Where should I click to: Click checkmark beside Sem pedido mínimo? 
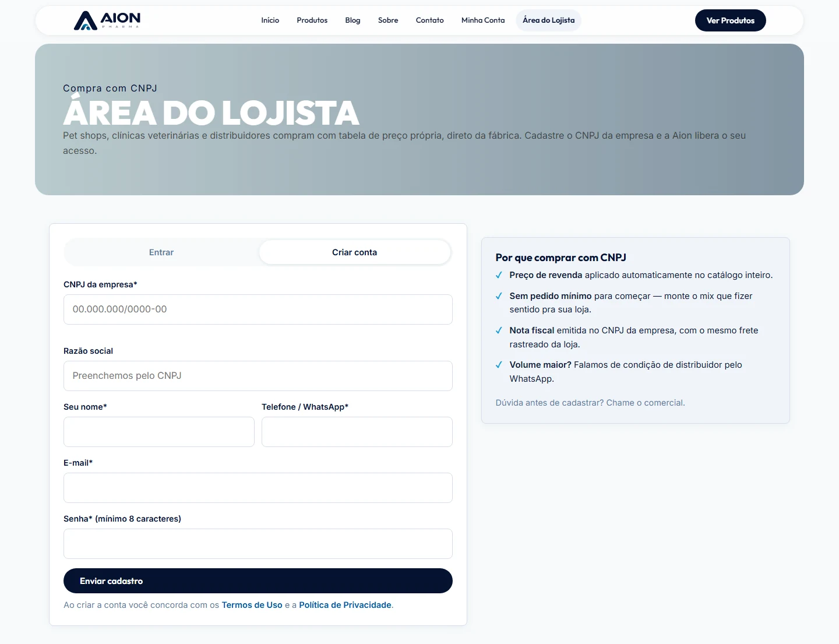coord(499,296)
